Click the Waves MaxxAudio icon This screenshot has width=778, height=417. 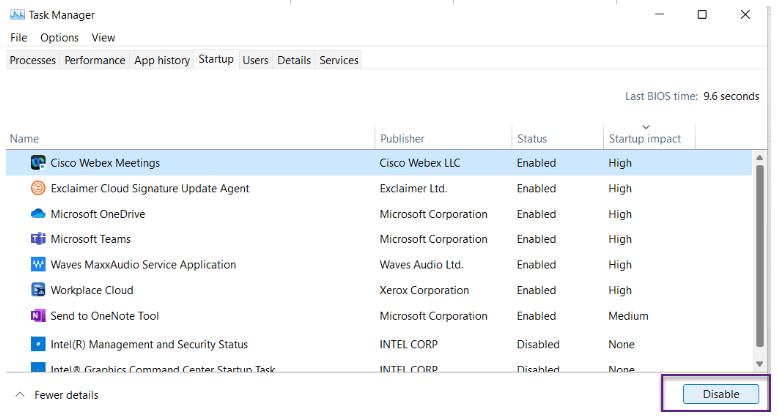[x=38, y=265]
